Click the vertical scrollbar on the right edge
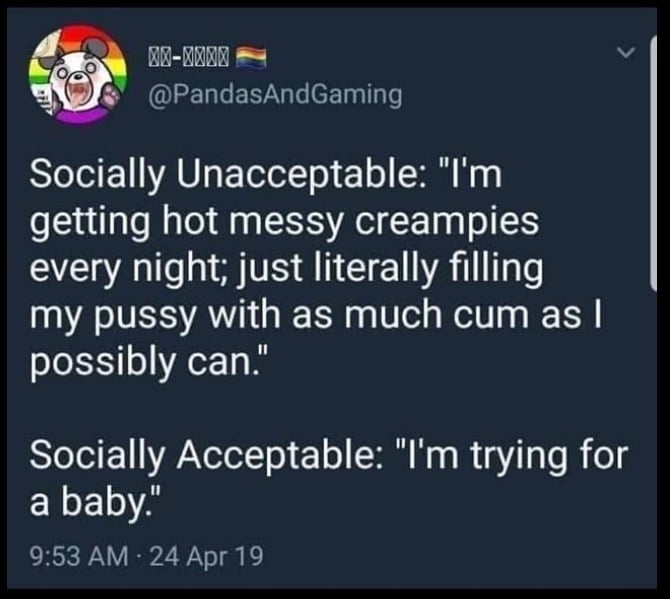The width and height of the screenshot is (670, 599). 653,164
